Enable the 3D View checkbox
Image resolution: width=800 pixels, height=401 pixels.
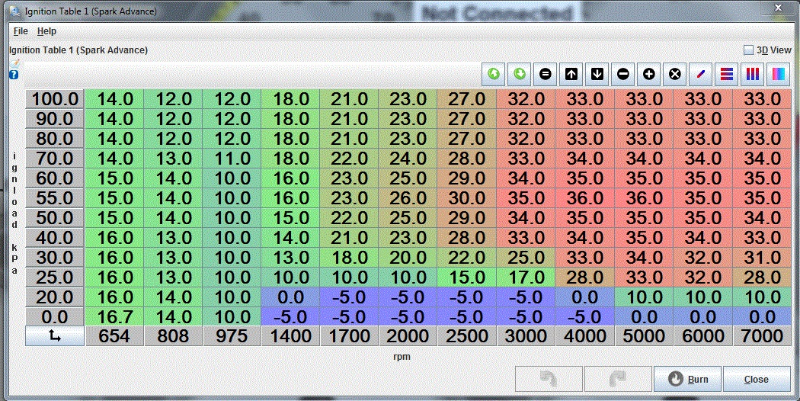pyautogui.click(x=749, y=49)
